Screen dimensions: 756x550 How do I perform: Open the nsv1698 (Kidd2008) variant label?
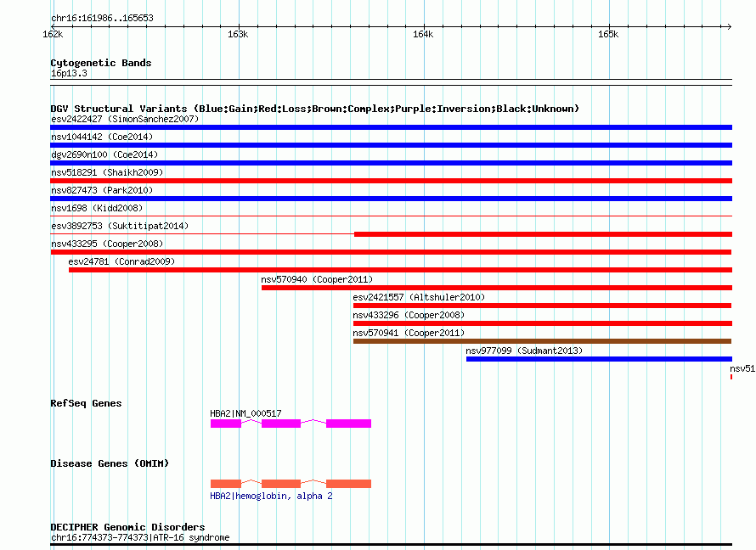point(97,208)
